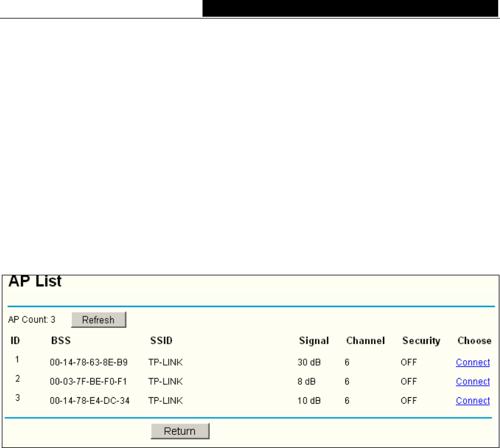Screen dimensions: 500x448
Task: Click the OFF security value in row 3
Action: pyautogui.click(x=409, y=400)
